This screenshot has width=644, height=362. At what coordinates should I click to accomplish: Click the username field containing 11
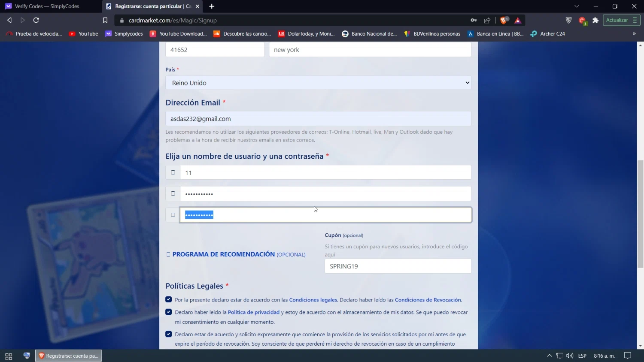325,172
